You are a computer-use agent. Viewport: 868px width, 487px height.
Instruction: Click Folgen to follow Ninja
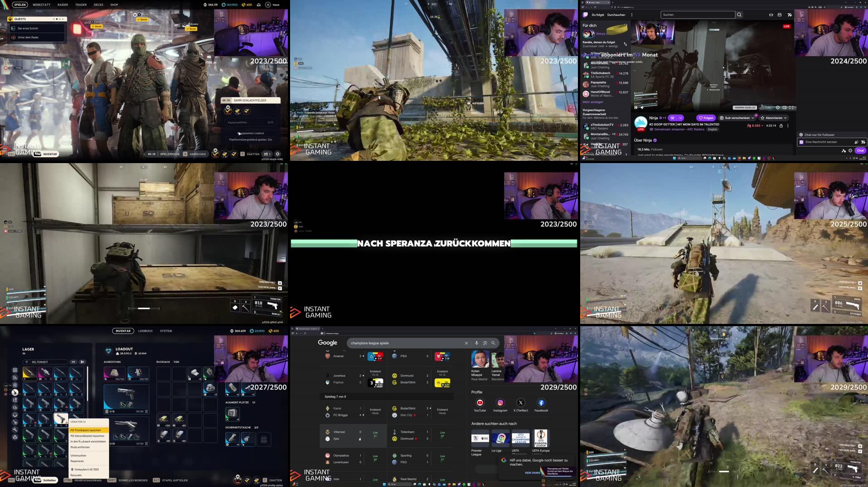click(x=705, y=118)
